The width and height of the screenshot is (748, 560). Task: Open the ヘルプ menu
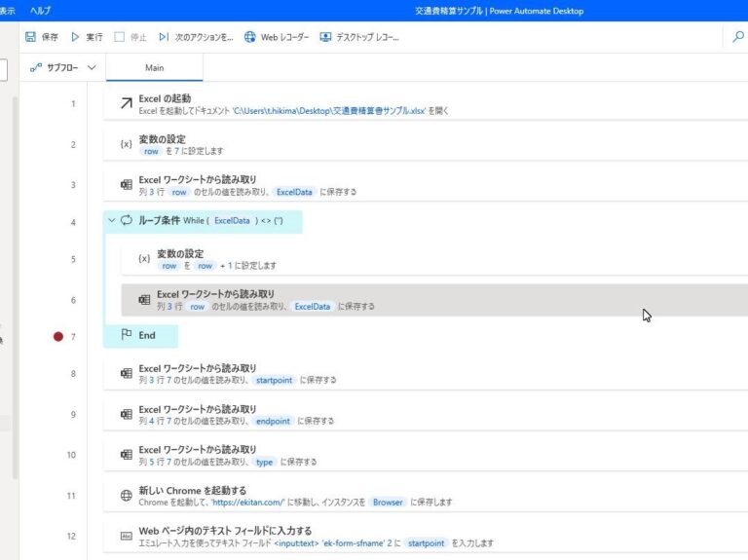point(40,11)
